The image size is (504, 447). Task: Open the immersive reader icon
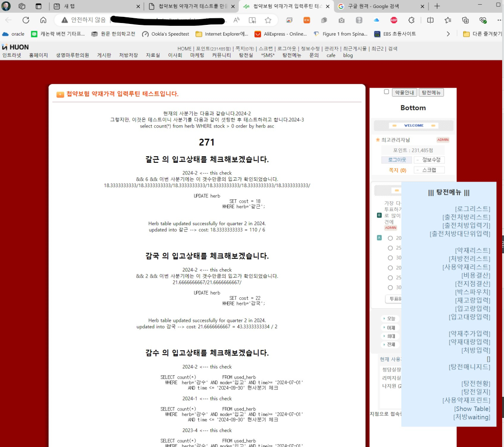[x=252, y=20]
